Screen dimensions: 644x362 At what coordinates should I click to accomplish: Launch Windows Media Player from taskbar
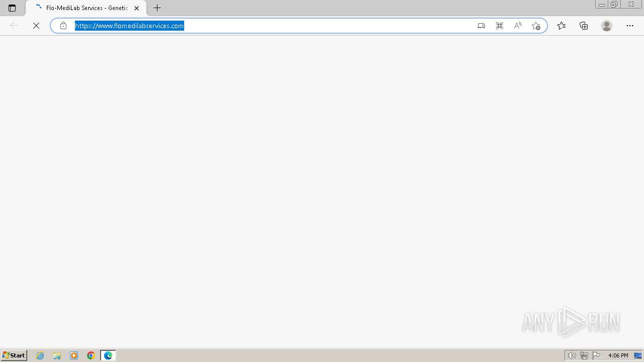[x=74, y=355]
